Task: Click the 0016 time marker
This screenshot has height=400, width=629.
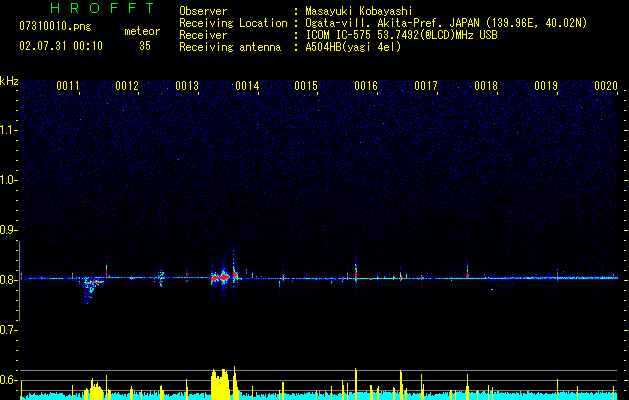Action: pos(366,86)
